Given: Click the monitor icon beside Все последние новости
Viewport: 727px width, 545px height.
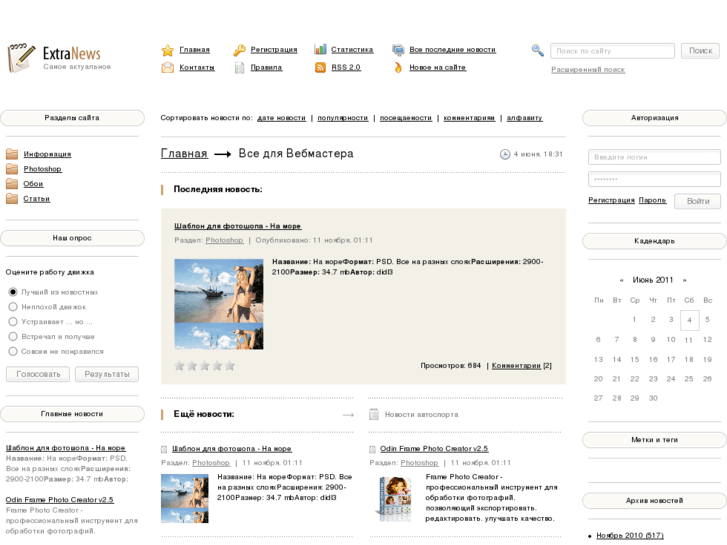Looking at the screenshot, I should (398, 50).
